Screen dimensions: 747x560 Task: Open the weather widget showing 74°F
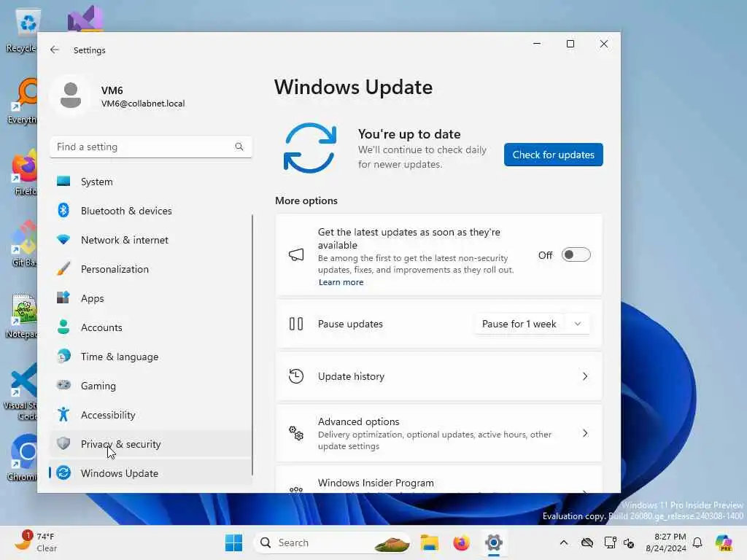point(36,542)
